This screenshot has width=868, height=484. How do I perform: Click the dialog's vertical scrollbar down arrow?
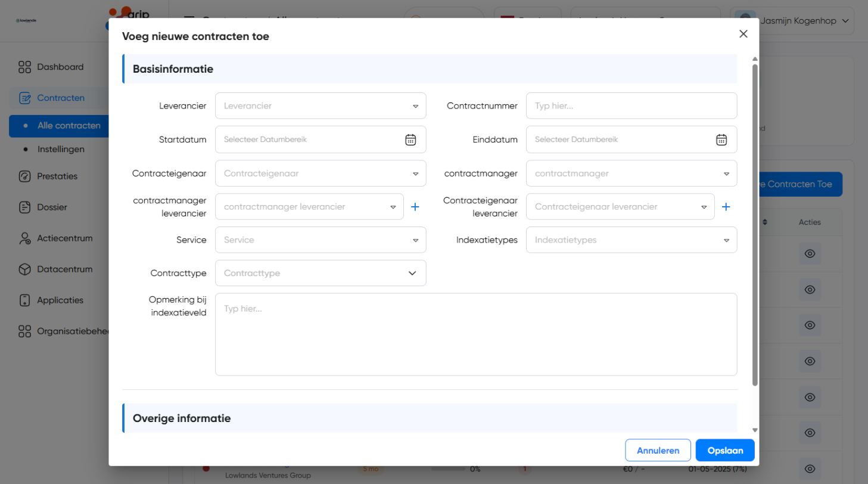(x=755, y=430)
